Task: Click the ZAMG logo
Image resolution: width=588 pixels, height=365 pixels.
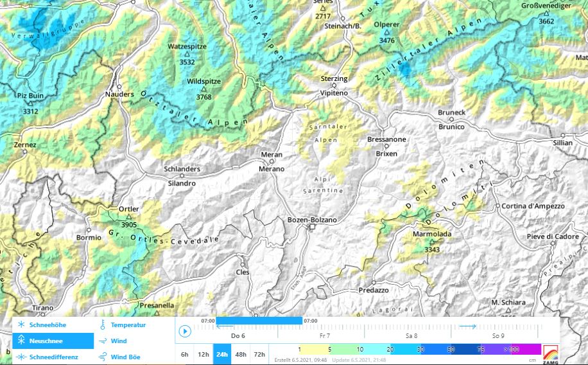Action: [x=550, y=353]
